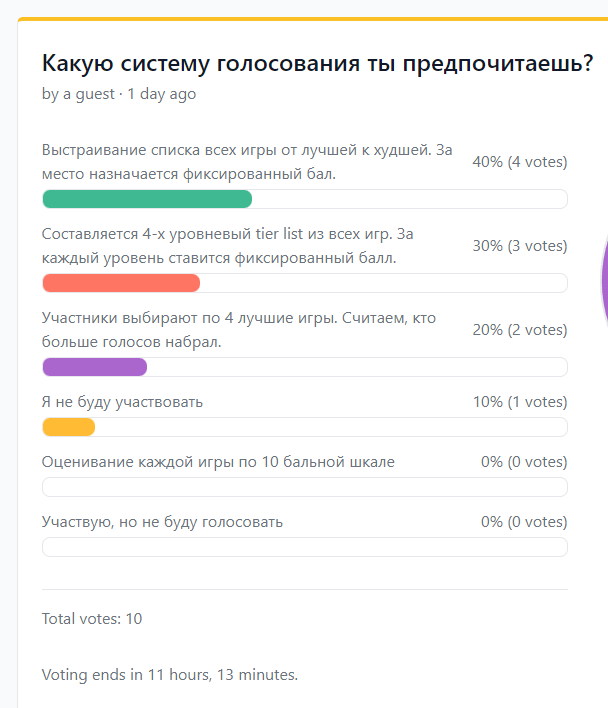Click the 'by a guest' author text

[x=78, y=94]
